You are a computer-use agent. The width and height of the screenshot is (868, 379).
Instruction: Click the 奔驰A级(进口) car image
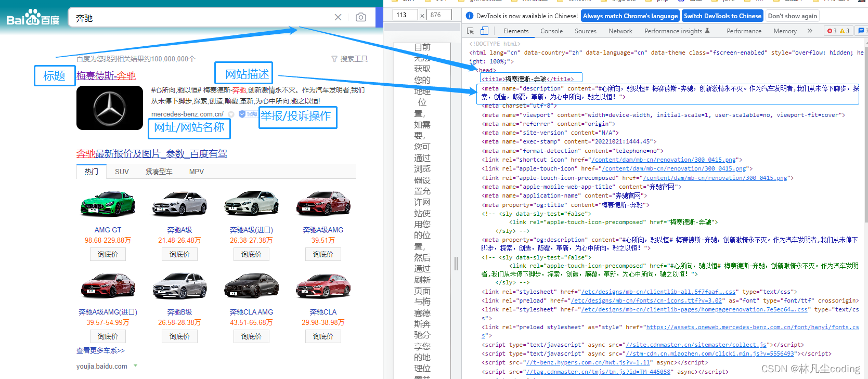pyautogui.click(x=251, y=203)
